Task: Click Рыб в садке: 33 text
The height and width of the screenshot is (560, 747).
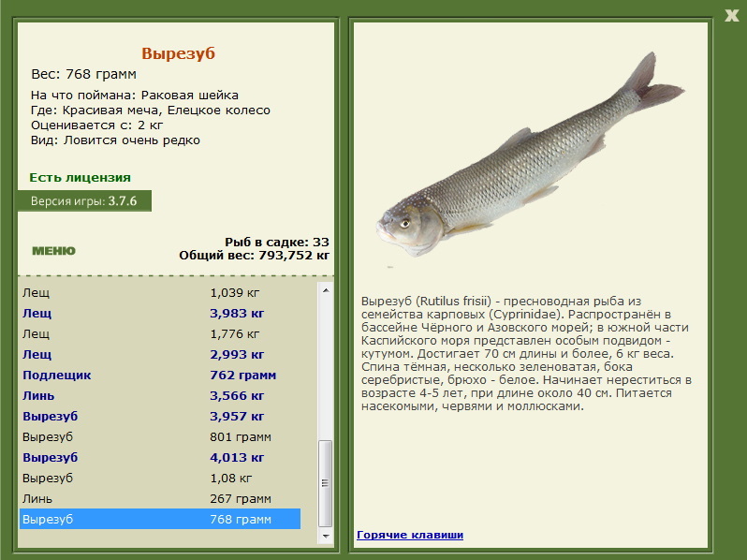Action: [277, 243]
